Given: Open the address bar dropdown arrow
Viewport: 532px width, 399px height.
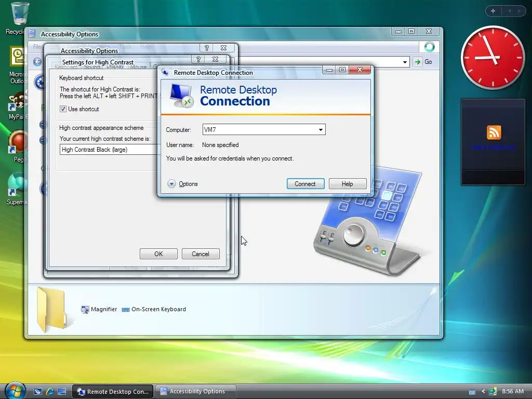Looking at the screenshot, I should click(405, 62).
